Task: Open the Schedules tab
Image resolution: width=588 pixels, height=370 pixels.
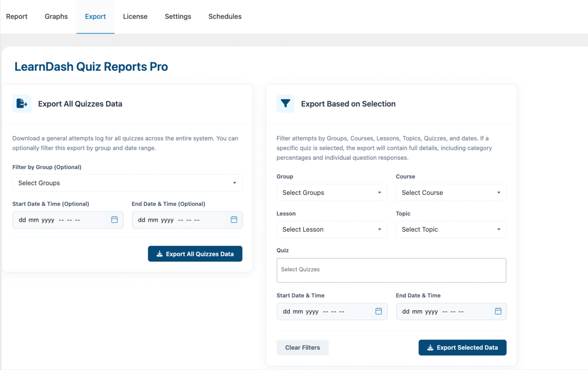Action: [x=225, y=17]
